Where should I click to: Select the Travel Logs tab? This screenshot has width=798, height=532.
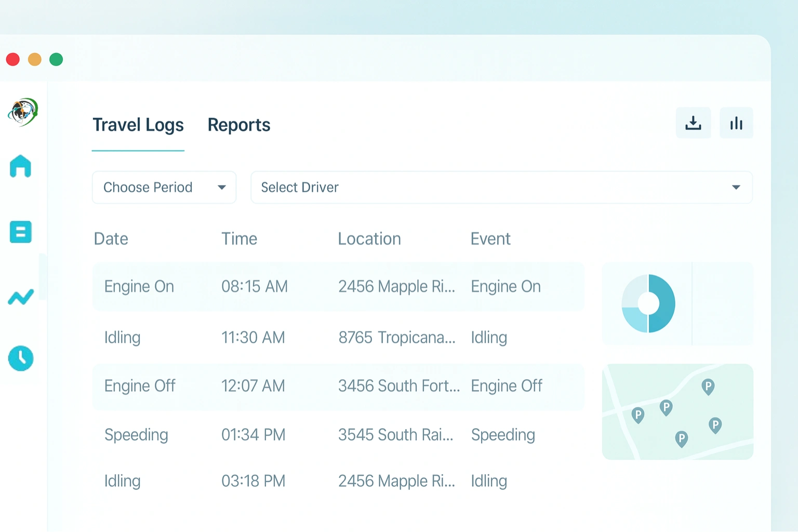click(x=138, y=125)
